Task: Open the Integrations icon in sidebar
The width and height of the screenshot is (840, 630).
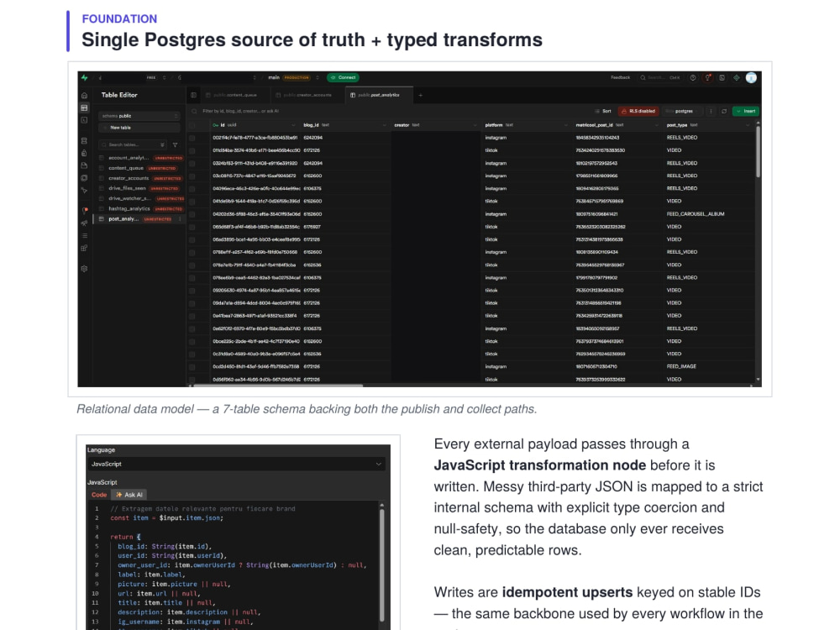Action: point(85,248)
